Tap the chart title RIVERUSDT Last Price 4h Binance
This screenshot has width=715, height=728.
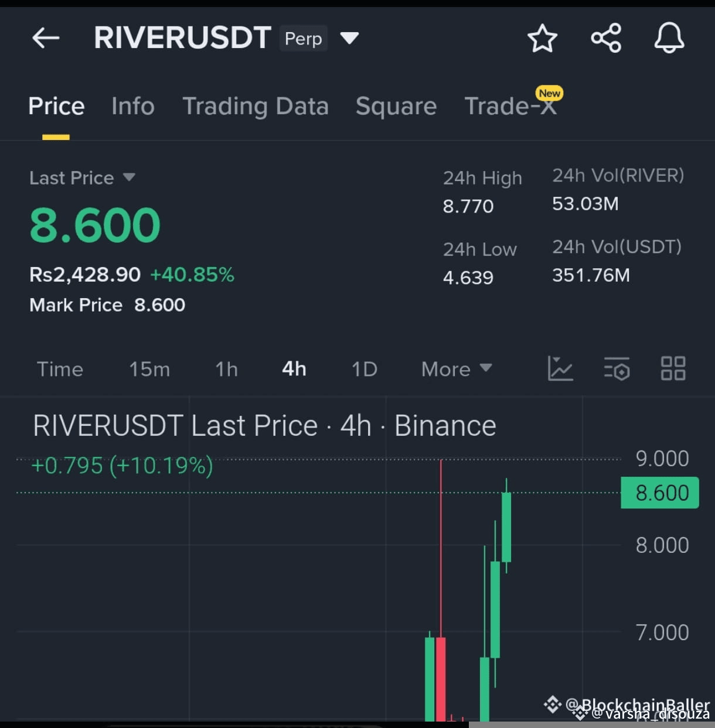(264, 425)
